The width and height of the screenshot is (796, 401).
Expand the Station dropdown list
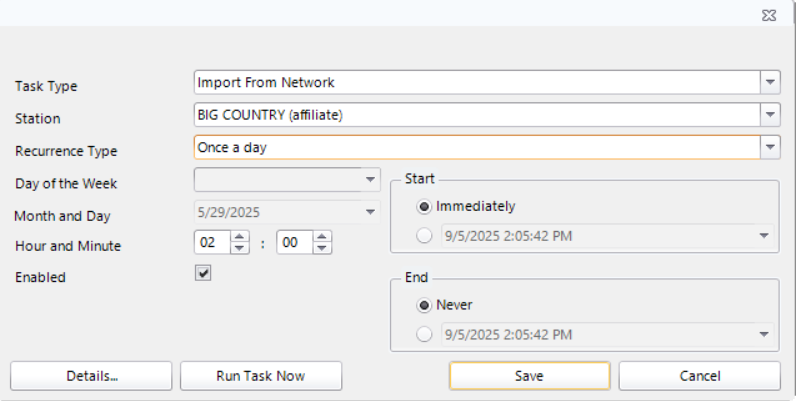tap(770, 114)
